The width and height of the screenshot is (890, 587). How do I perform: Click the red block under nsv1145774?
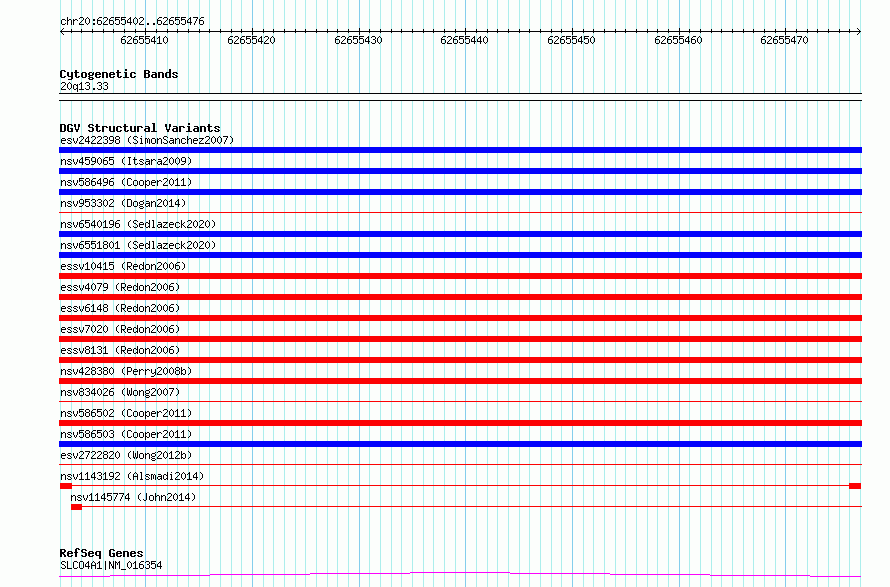[77, 507]
